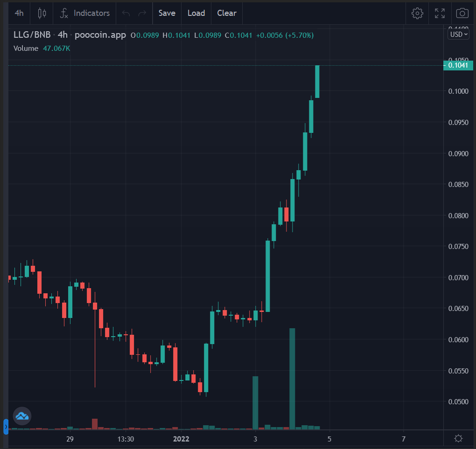Click the 0.0950 price axis label
Viewport: 476px width, 449px height.
click(x=458, y=122)
